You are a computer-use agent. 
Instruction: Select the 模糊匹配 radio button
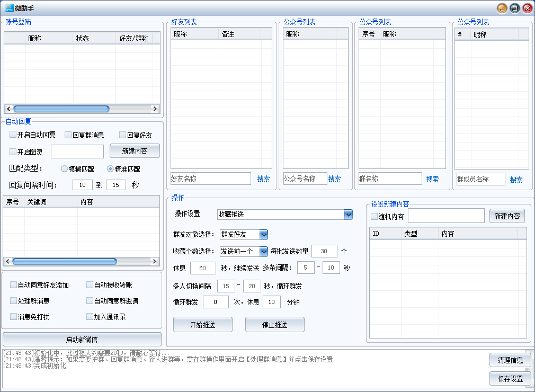pos(65,169)
